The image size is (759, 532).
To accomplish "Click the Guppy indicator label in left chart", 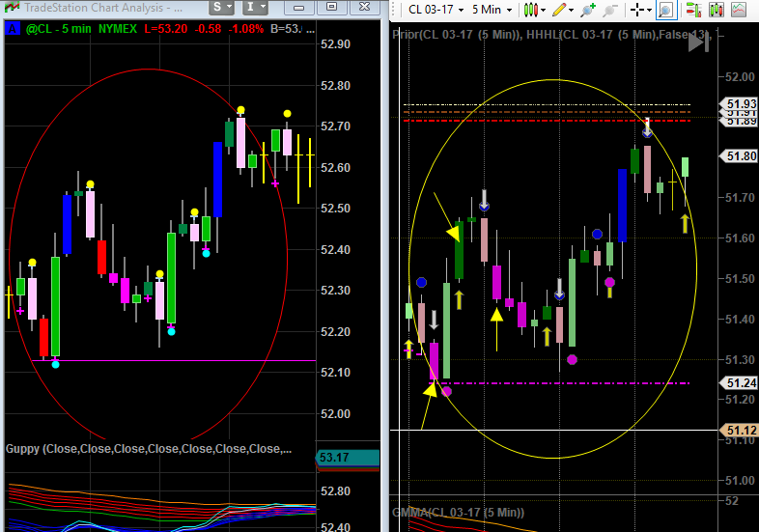I will [x=148, y=449].
